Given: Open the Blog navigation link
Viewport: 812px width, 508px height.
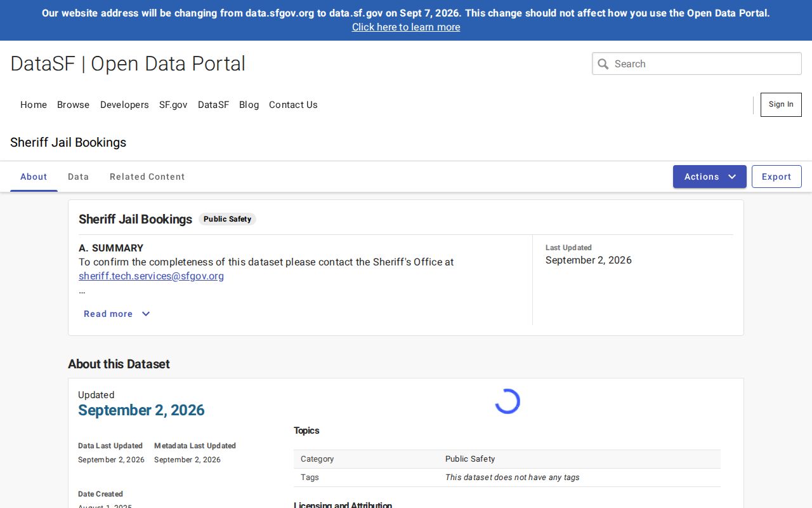Looking at the screenshot, I should point(249,105).
